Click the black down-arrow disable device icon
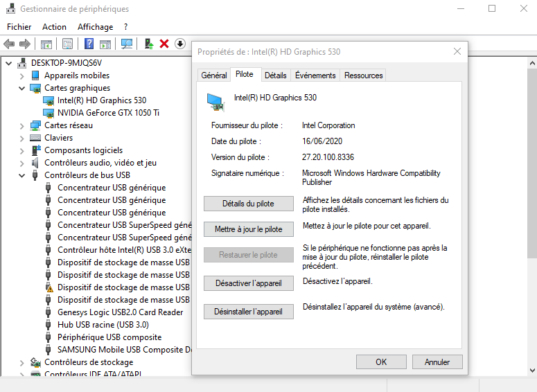 click(180, 44)
